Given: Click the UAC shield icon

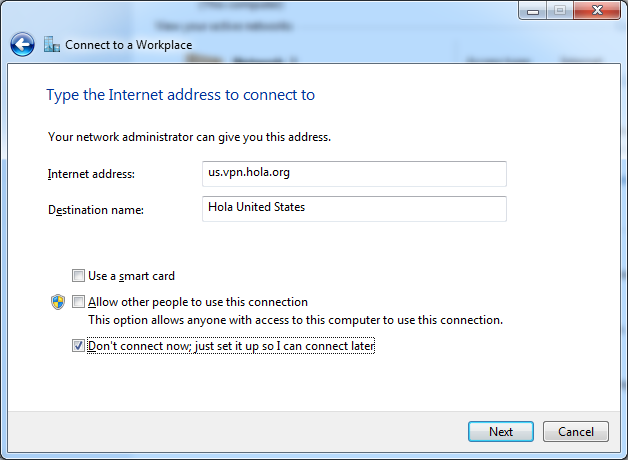Looking at the screenshot, I should click(x=58, y=302).
